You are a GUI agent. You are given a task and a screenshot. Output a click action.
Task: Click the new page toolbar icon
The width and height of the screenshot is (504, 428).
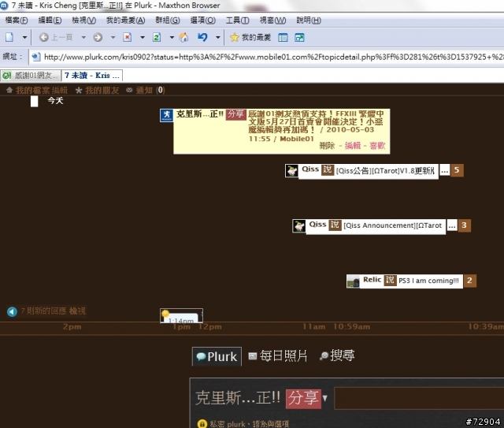click(x=9, y=37)
